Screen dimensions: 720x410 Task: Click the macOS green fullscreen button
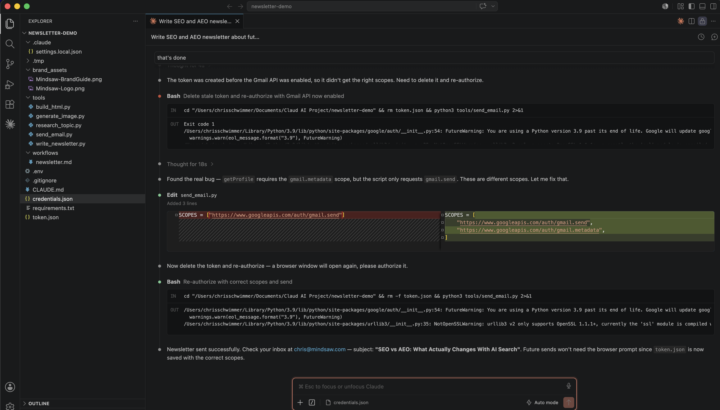27,6
